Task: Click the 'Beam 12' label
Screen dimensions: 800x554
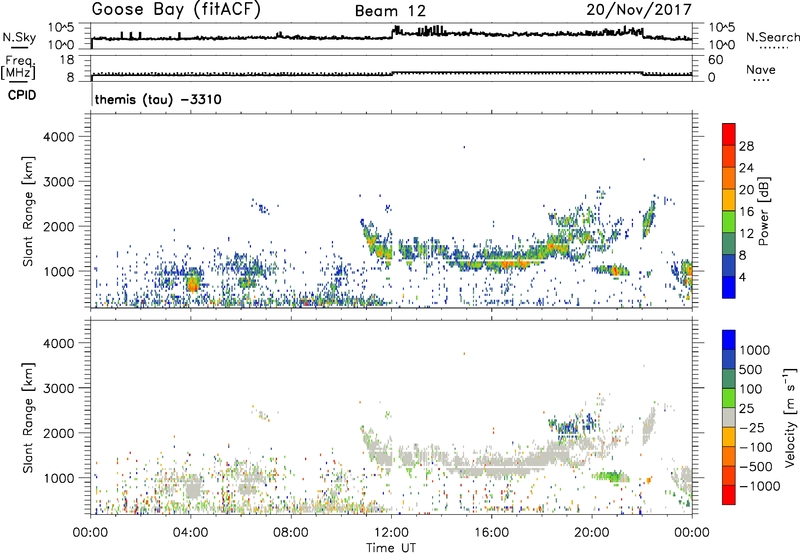Action: tap(391, 11)
